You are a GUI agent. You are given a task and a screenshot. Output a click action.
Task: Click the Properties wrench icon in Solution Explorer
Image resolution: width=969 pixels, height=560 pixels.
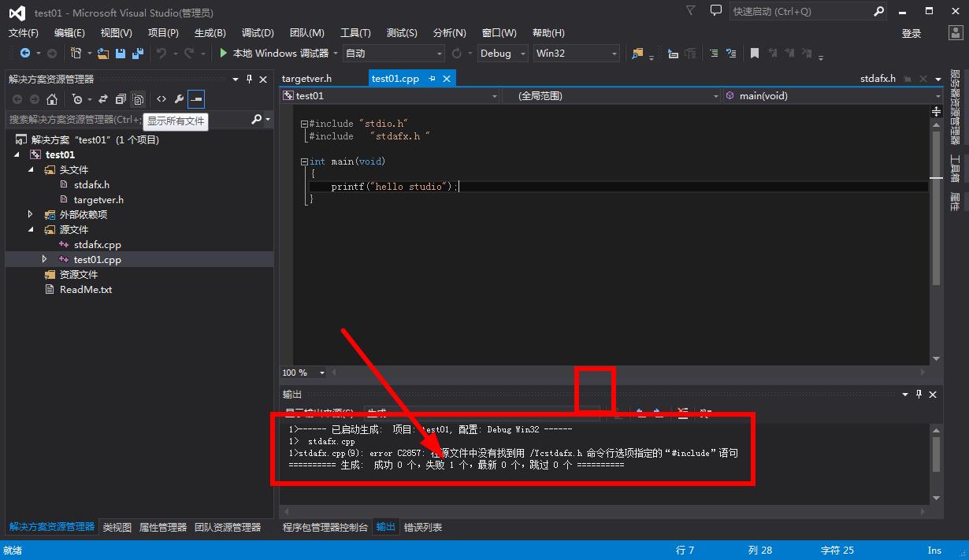click(179, 99)
